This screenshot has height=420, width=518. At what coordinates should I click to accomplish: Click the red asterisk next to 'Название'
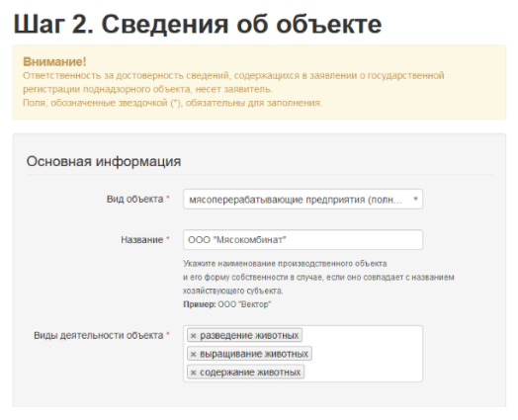168,238
